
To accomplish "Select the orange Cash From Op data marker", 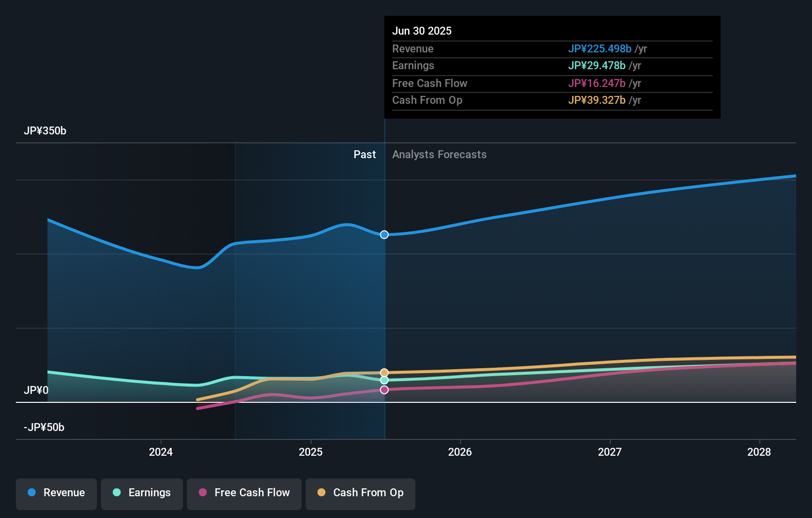I will 384,372.
